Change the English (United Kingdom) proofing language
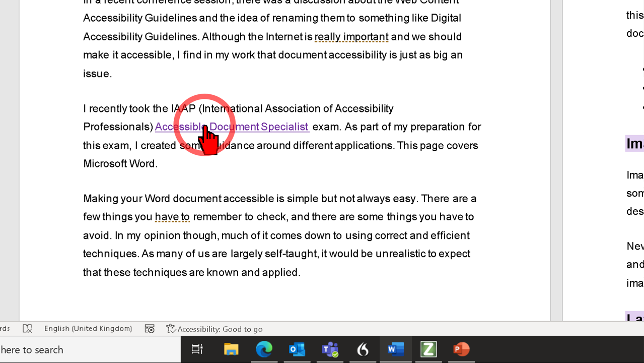This screenshot has height=363, width=644. [88, 329]
